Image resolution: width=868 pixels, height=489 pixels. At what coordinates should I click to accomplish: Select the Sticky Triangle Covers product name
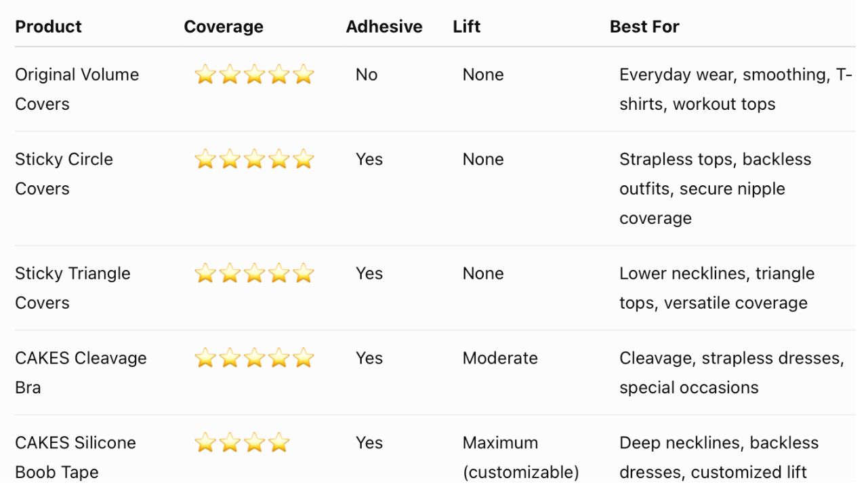click(x=73, y=288)
